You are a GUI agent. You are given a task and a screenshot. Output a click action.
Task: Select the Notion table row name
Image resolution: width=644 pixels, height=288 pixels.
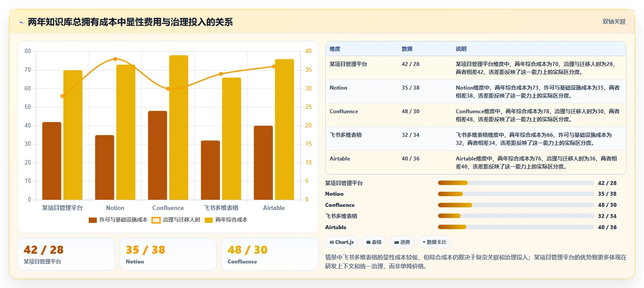coord(339,88)
